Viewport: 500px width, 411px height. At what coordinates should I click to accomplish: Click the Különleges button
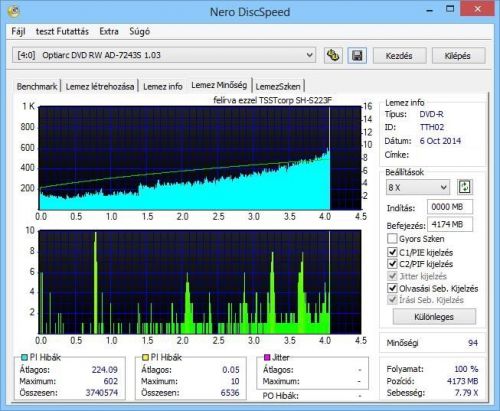pos(434,317)
